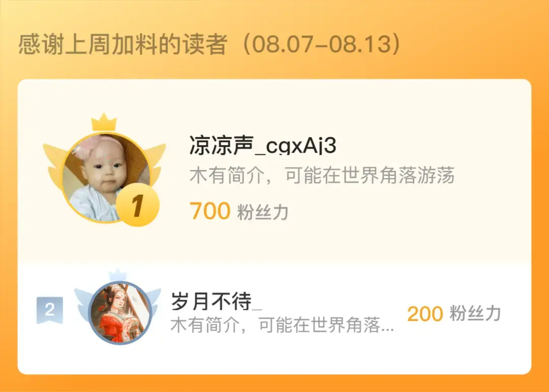Open the username 凉凉声_cqxAj3
The width and height of the screenshot is (549, 392).
click(263, 145)
